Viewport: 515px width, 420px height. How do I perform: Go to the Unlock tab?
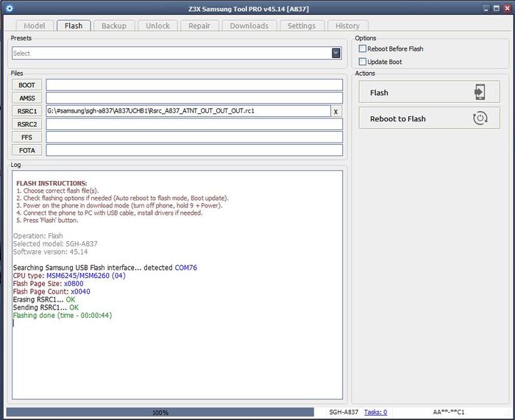tap(157, 26)
